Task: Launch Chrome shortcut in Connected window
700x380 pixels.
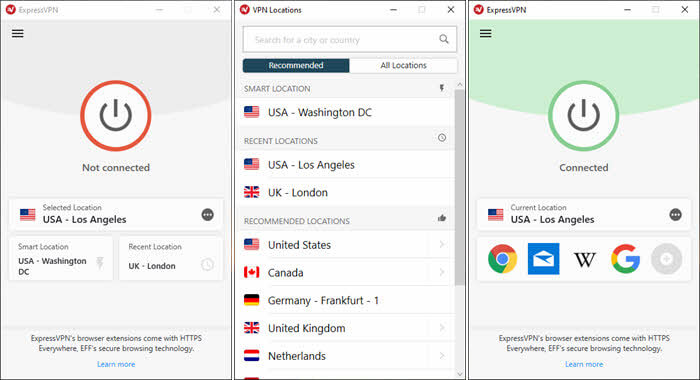Action: [x=502, y=259]
